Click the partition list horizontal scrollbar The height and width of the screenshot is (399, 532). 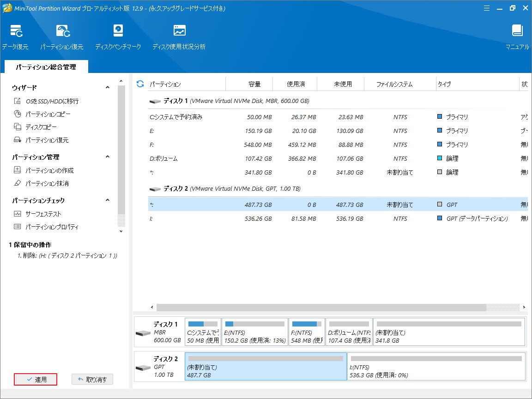(x=321, y=308)
